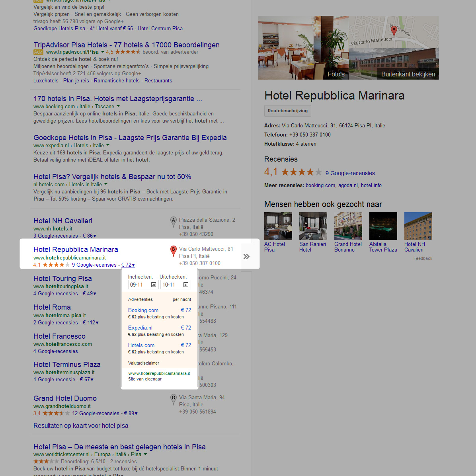The height and width of the screenshot is (476, 476).
Task: Expand the expedia.nl result URL dropdown arrow
Action: point(108,145)
